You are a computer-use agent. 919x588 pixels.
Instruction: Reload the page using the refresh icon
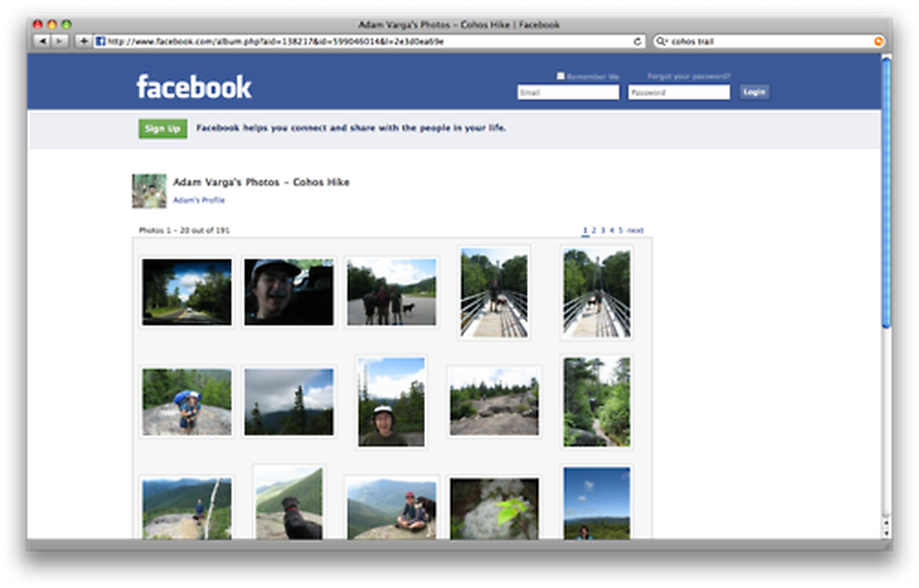[x=637, y=42]
